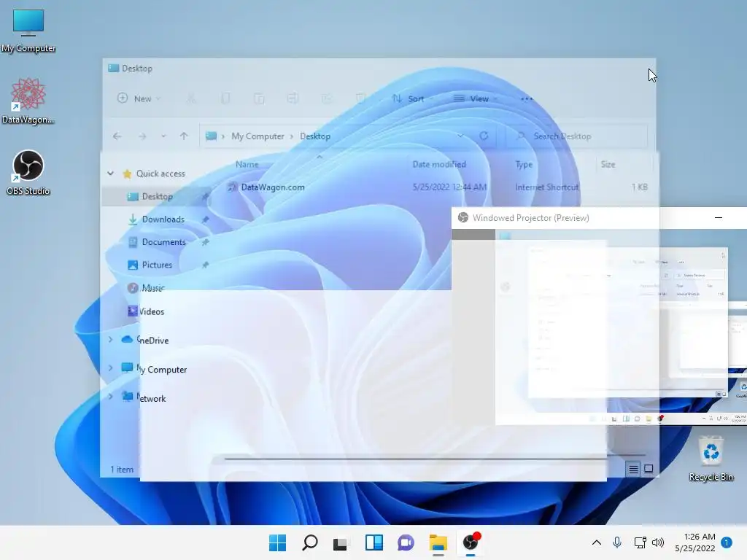Minimize the Windowed Projector window
Image resolution: width=747 pixels, height=560 pixels.
(719, 217)
